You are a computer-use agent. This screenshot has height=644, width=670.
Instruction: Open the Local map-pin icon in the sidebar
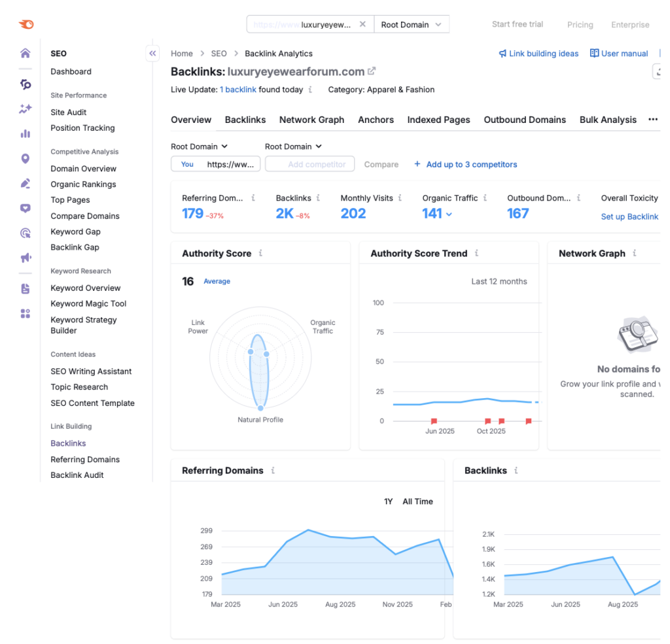click(25, 158)
